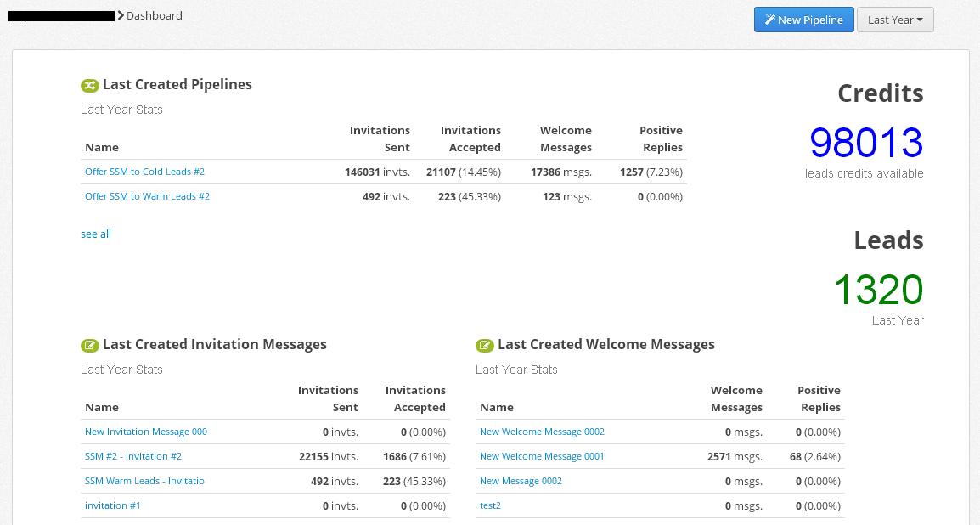Click the 1320 leads number
The width and height of the screenshot is (980, 525).
(x=879, y=290)
